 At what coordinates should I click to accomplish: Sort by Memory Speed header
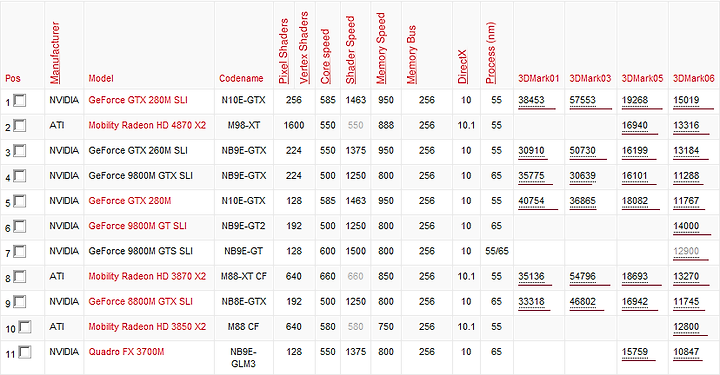pos(381,48)
